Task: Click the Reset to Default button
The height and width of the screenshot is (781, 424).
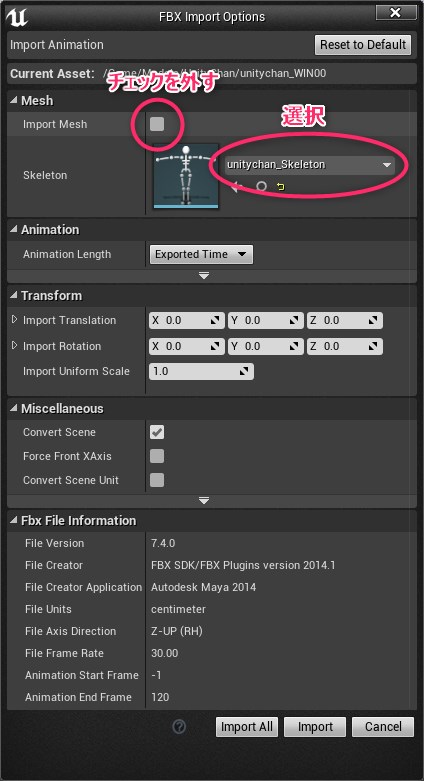Action: (x=363, y=45)
